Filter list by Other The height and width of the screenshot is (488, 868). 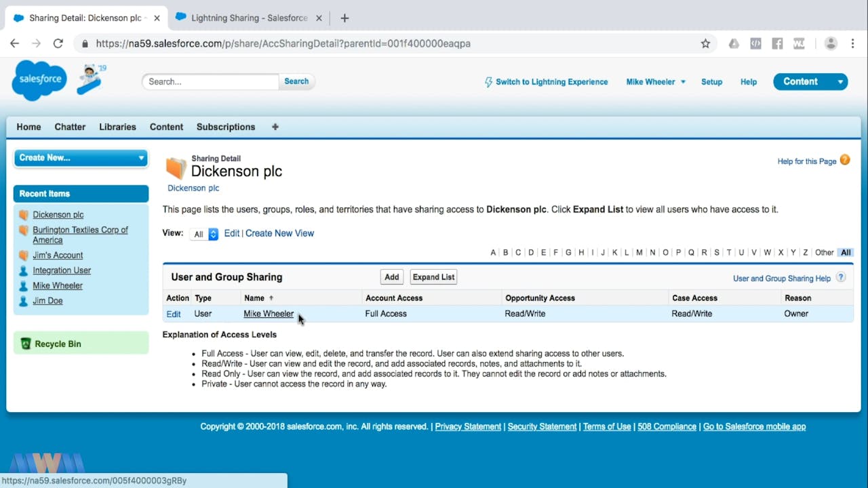(x=824, y=253)
